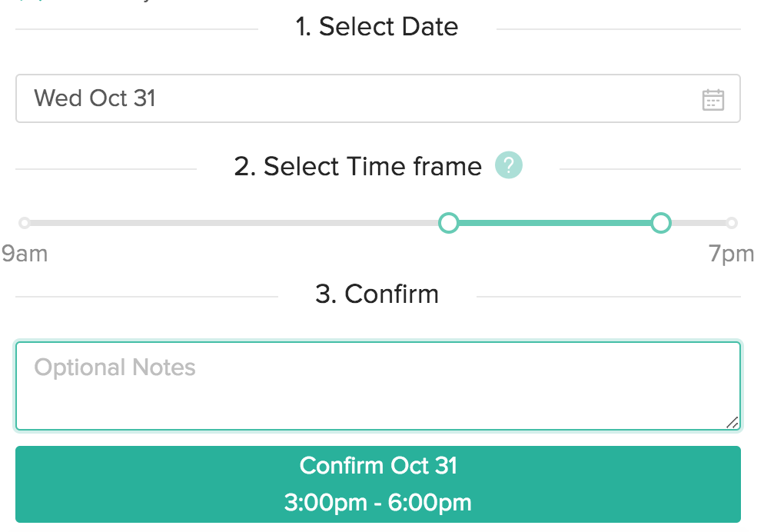Click gray slider track before start handle
The height and width of the screenshot is (532, 764).
pyautogui.click(x=231, y=223)
